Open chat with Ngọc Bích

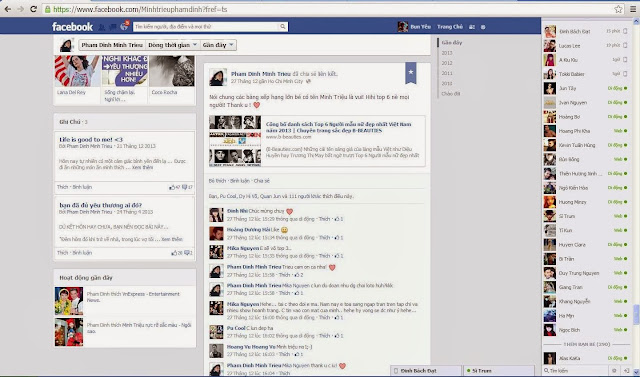[x=586, y=330]
